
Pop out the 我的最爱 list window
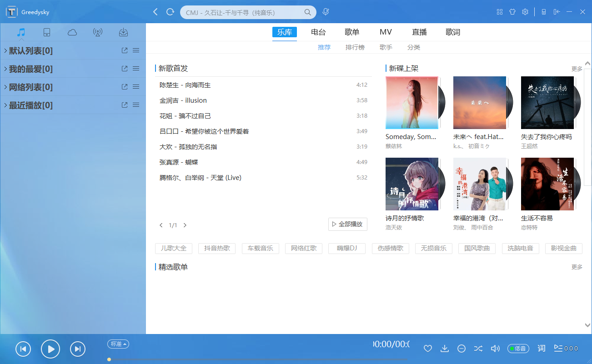tap(125, 69)
